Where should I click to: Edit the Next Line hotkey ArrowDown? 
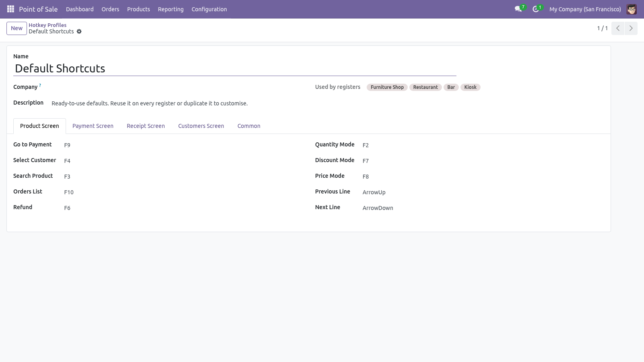[483, 208]
